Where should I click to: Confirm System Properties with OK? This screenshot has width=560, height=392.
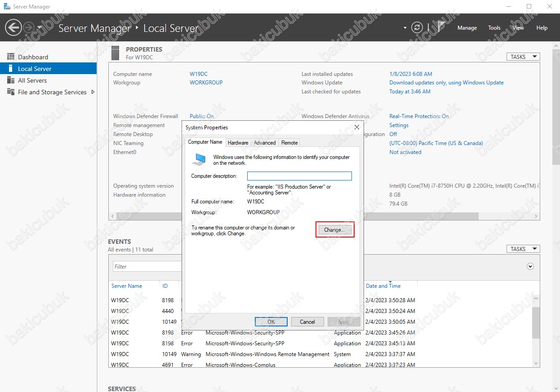click(x=271, y=322)
